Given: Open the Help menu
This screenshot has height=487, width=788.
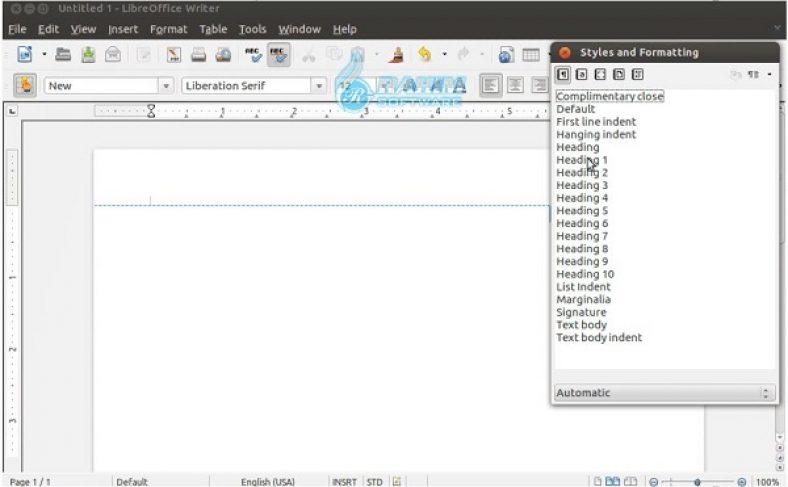Looking at the screenshot, I should (345, 29).
